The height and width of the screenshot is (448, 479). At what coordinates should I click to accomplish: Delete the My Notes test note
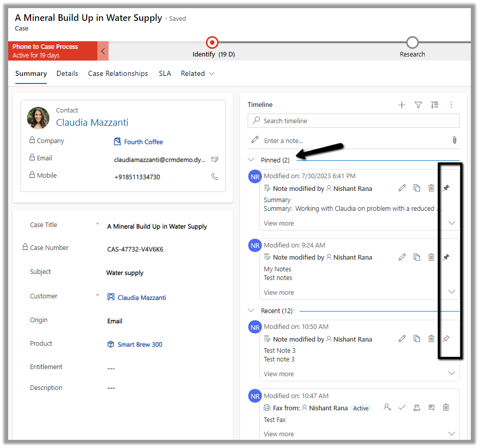pyautogui.click(x=431, y=257)
